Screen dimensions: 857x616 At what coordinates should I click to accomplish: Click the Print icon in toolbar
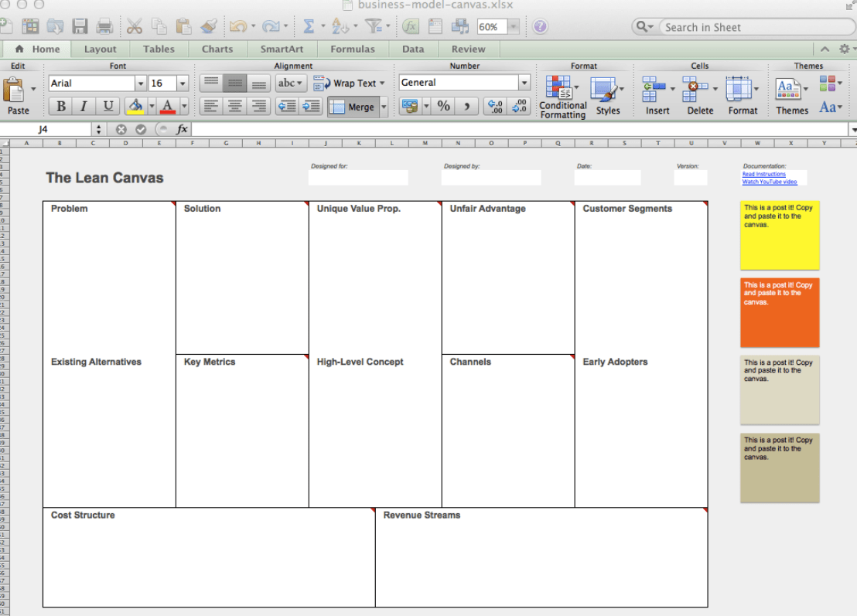[104, 27]
